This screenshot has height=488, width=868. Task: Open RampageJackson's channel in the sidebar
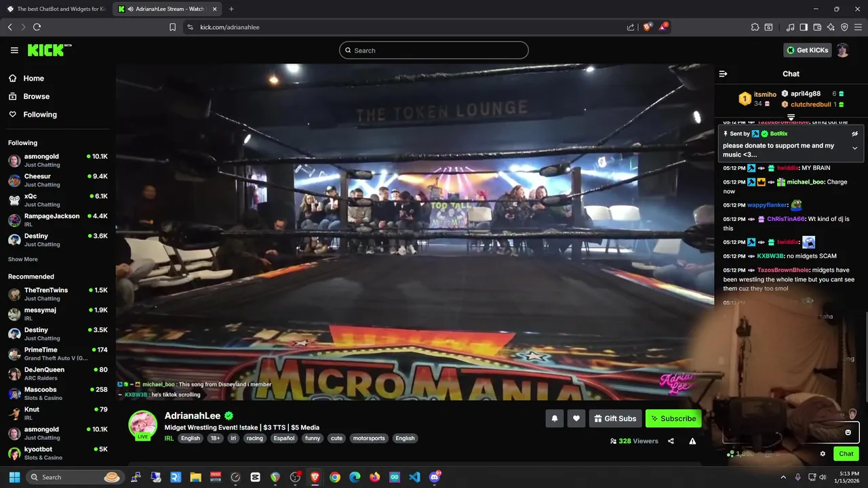pyautogui.click(x=58, y=220)
